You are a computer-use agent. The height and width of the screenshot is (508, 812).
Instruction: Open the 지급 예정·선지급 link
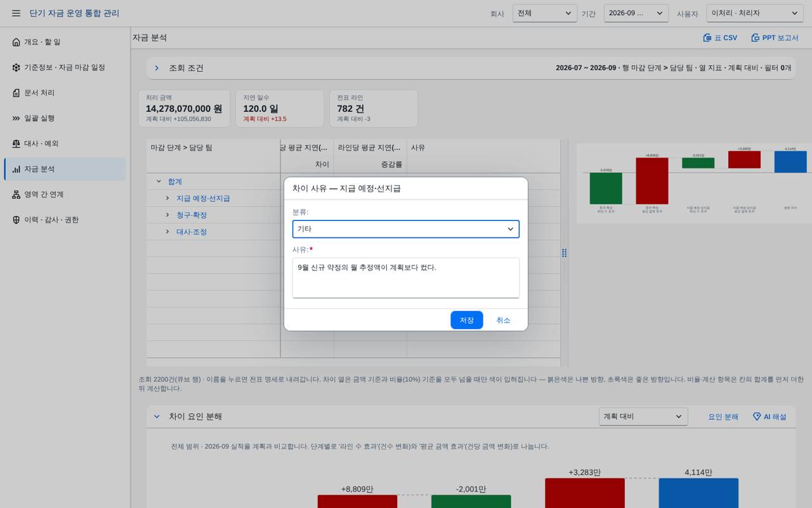point(203,198)
